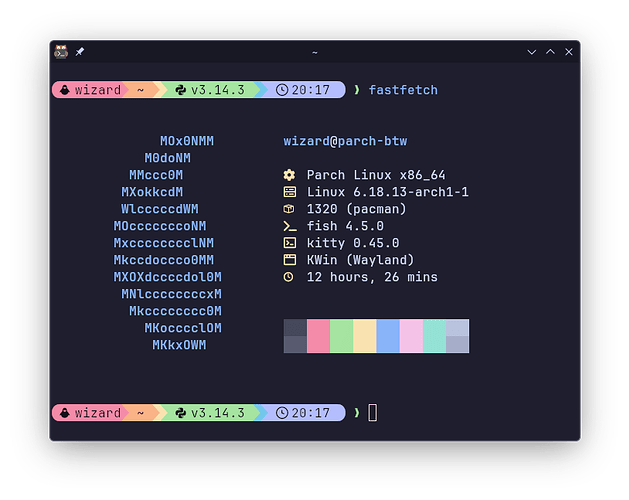Click the terminal icon beside kitty 0.45.0

(290, 243)
